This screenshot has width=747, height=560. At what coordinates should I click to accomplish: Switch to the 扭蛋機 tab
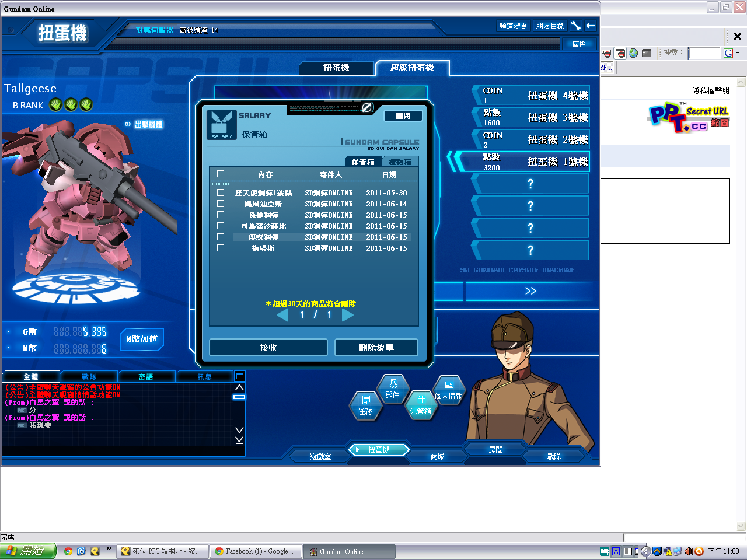point(336,68)
